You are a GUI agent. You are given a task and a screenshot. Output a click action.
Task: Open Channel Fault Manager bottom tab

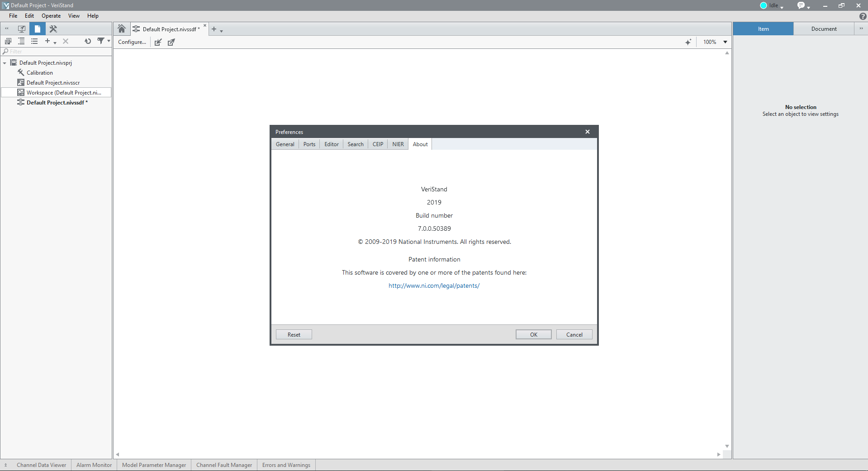pos(224,465)
